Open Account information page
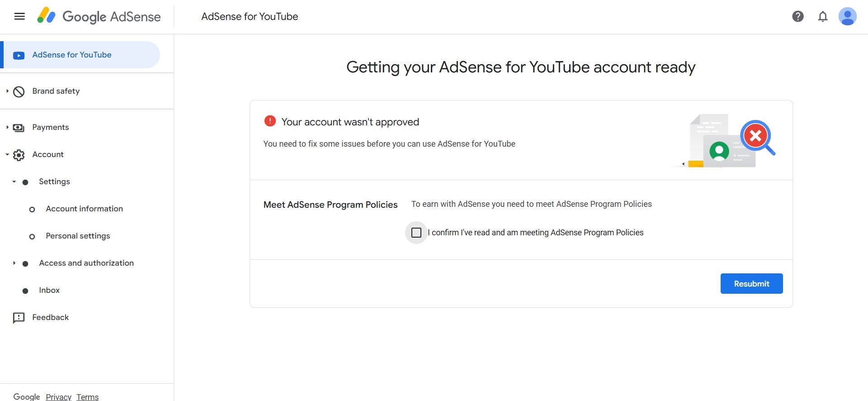 pos(84,209)
